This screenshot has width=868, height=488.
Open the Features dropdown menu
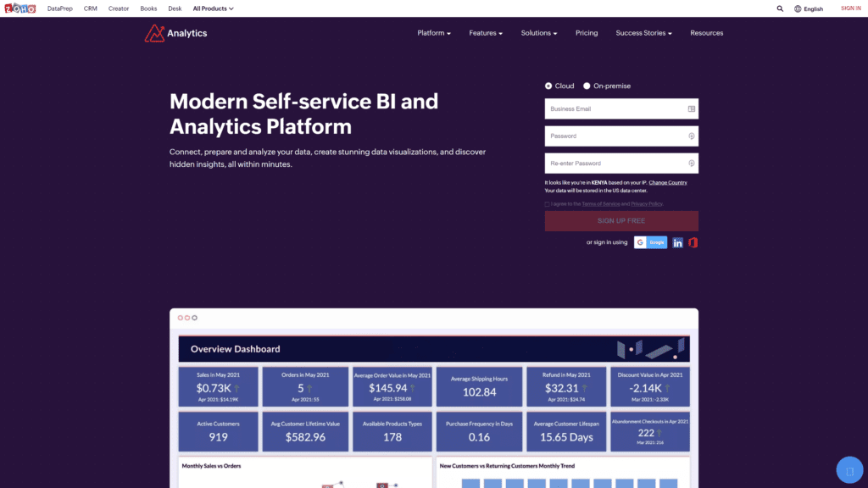click(x=486, y=33)
